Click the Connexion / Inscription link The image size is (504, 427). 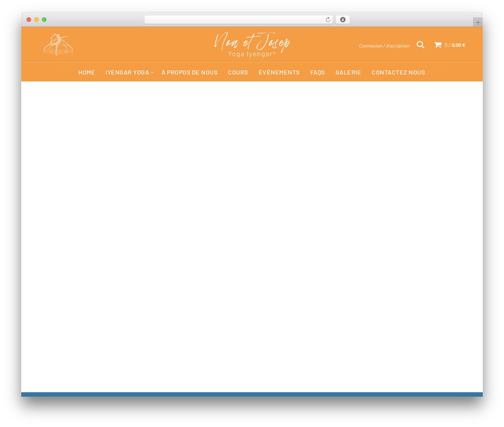tap(384, 46)
